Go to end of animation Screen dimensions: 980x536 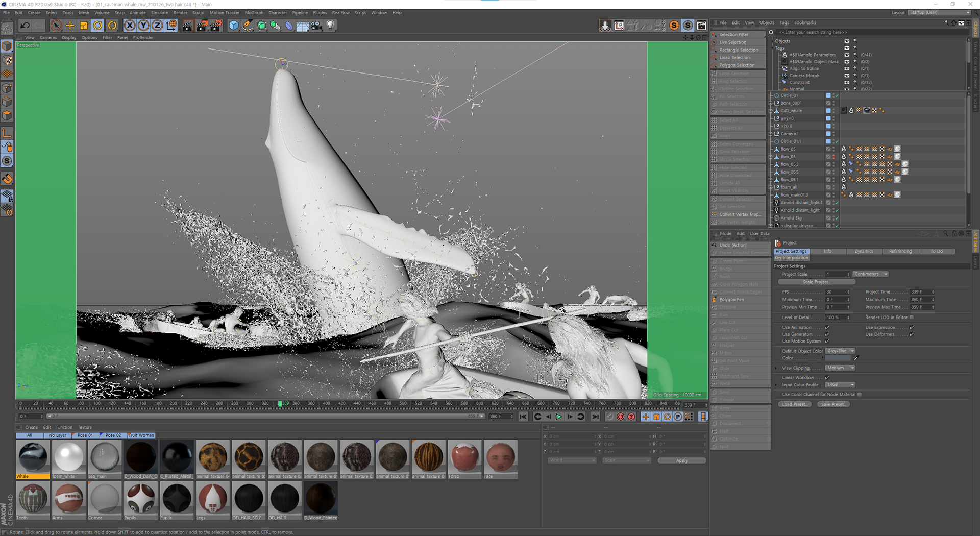coord(595,417)
